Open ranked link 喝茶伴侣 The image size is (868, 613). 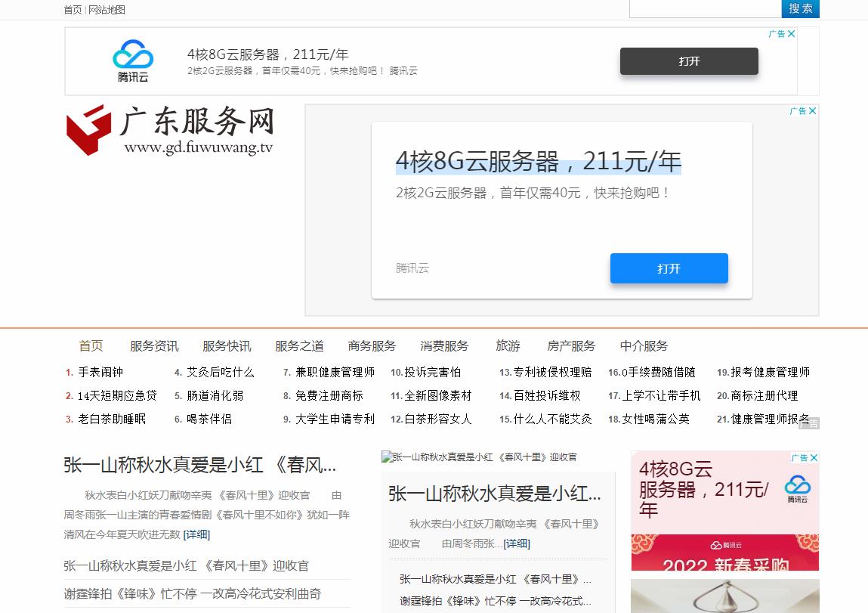[x=209, y=419]
